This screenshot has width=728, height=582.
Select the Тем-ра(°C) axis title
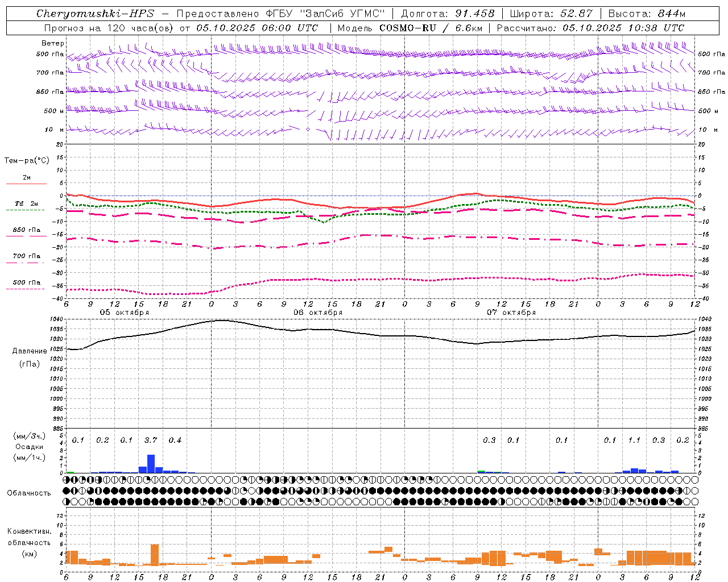point(27,161)
